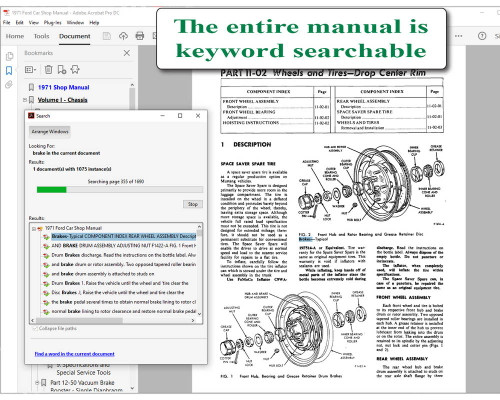
Task: Select result 'Disc Brakes 2. Raise the vehicle'
Action: 118,292
